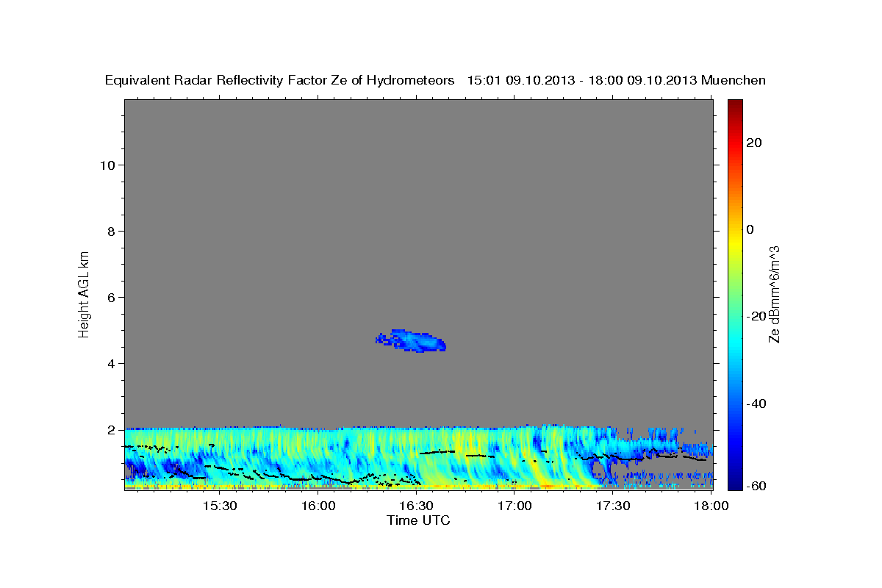This screenshot has width=882, height=588.
Task: Click the 18:00 time tick label
Action: click(x=711, y=506)
